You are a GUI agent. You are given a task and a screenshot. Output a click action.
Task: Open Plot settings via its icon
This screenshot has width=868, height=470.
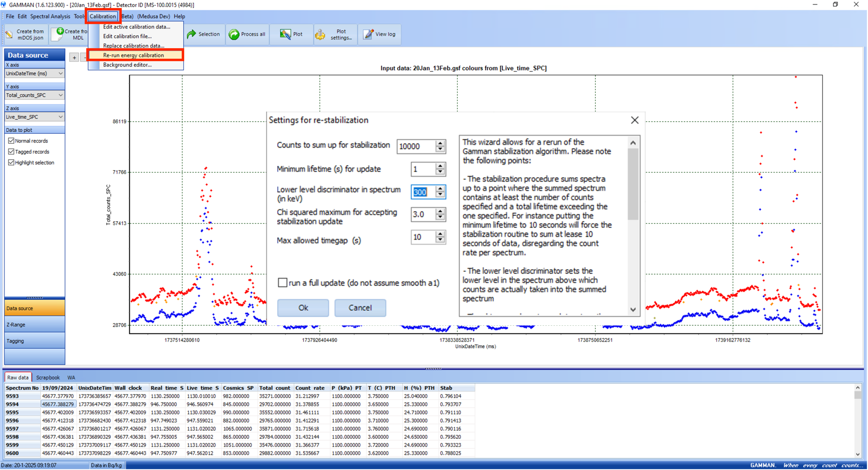(320, 34)
